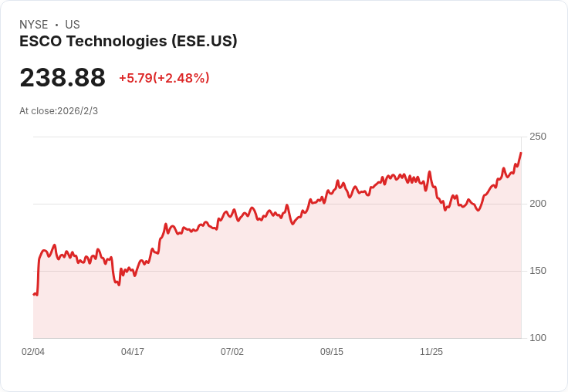
Task: Click the 238.88 closing price
Action: click(63, 77)
